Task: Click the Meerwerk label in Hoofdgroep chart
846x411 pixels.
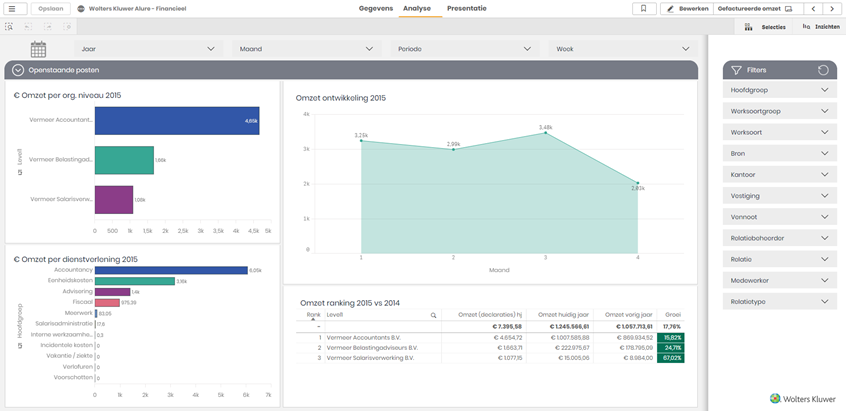Action: (x=78, y=313)
